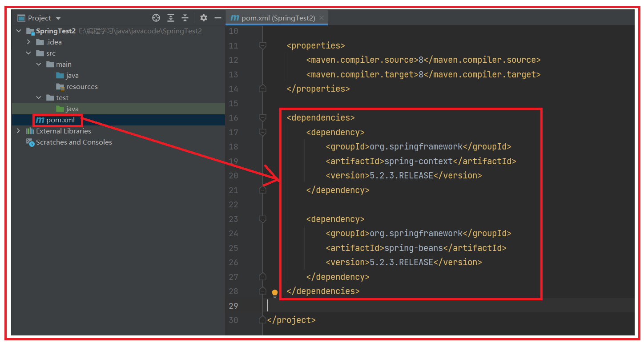Screen dimensions: 644x343
Task: Select the src folder
Action: click(x=51, y=53)
